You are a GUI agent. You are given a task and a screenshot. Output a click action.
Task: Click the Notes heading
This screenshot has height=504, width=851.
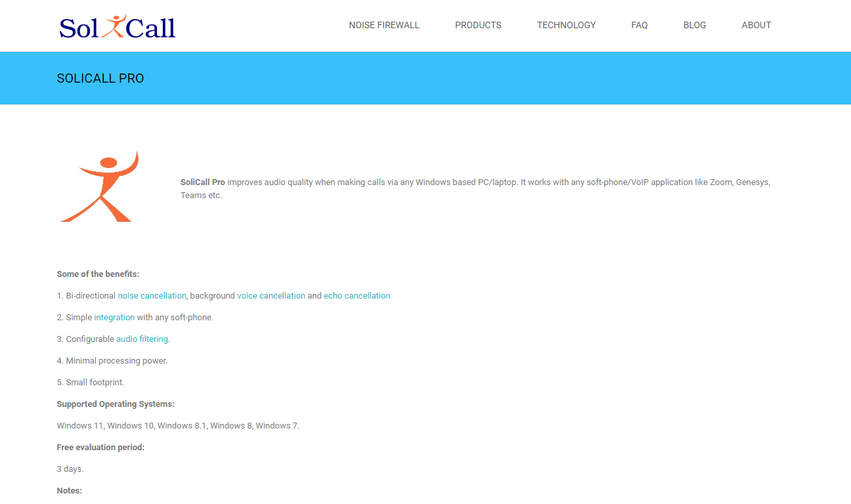[69, 491]
